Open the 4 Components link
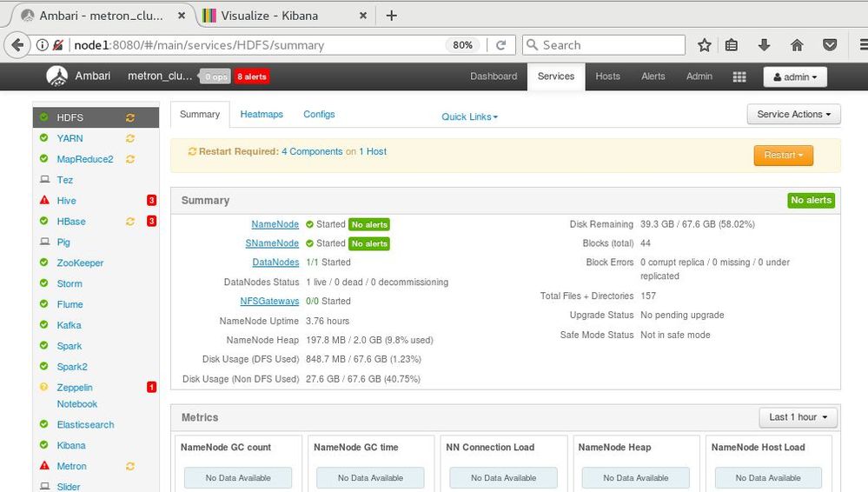 (x=312, y=152)
